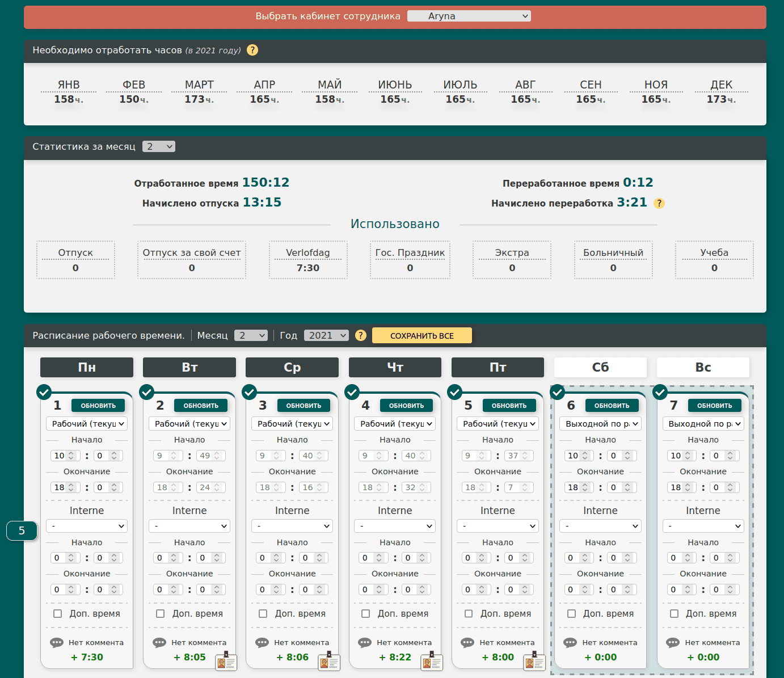784x678 pixels.
Task: Click ОБНОВИТЬ button on day 1
Action: (x=98, y=406)
